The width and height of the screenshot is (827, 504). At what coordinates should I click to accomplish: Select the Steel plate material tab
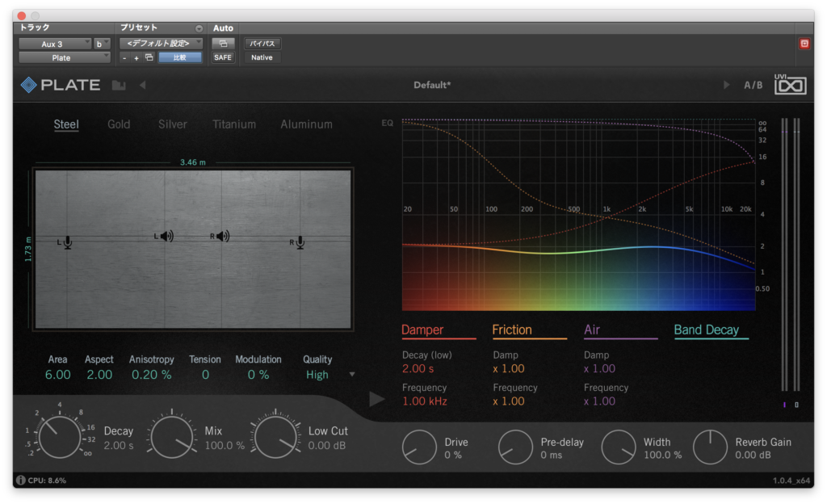[66, 124]
